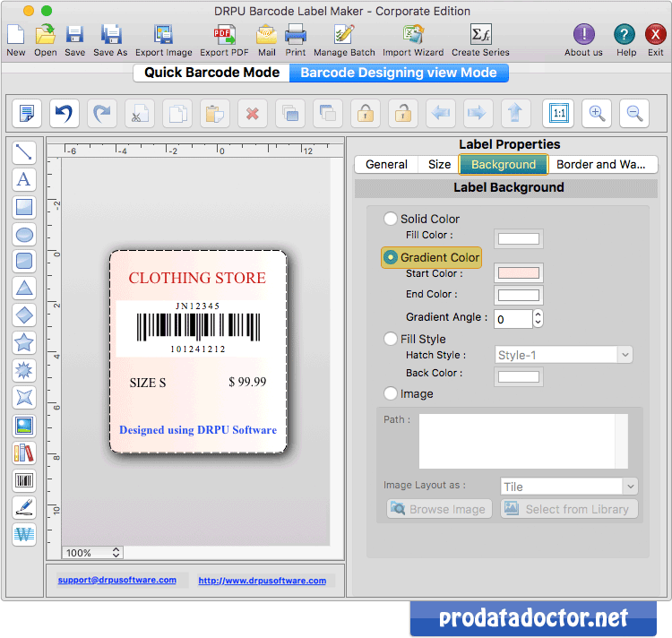
Task: Select the Line drawing tool
Action: [x=24, y=152]
